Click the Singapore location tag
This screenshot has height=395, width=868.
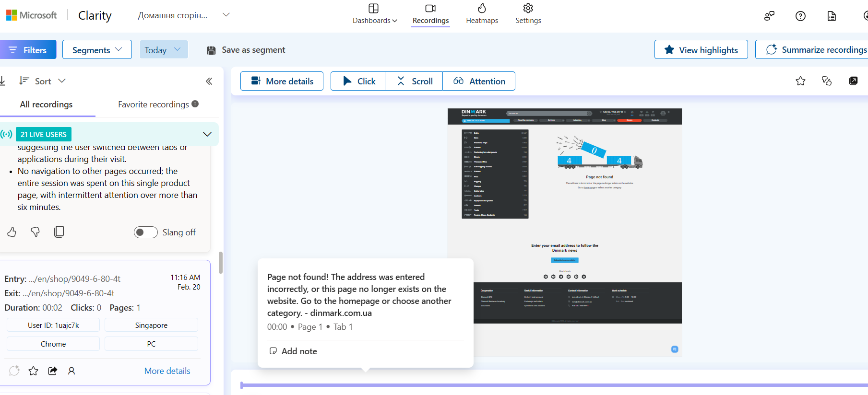click(x=151, y=325)
